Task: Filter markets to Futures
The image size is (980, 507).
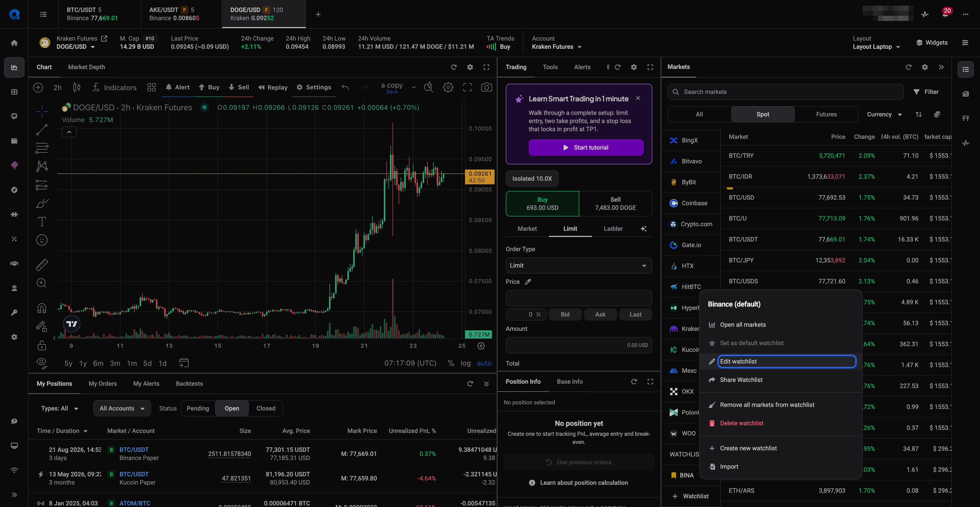Action: [x=826, y=114]
